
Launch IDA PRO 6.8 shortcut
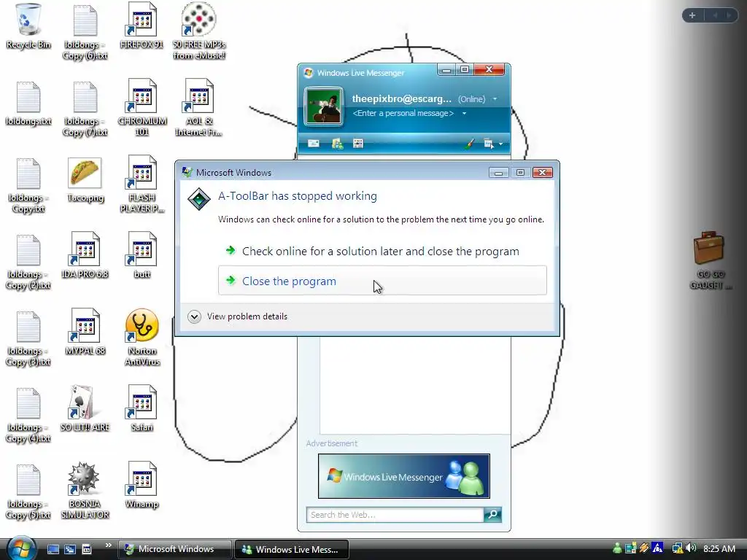(85, 249)
